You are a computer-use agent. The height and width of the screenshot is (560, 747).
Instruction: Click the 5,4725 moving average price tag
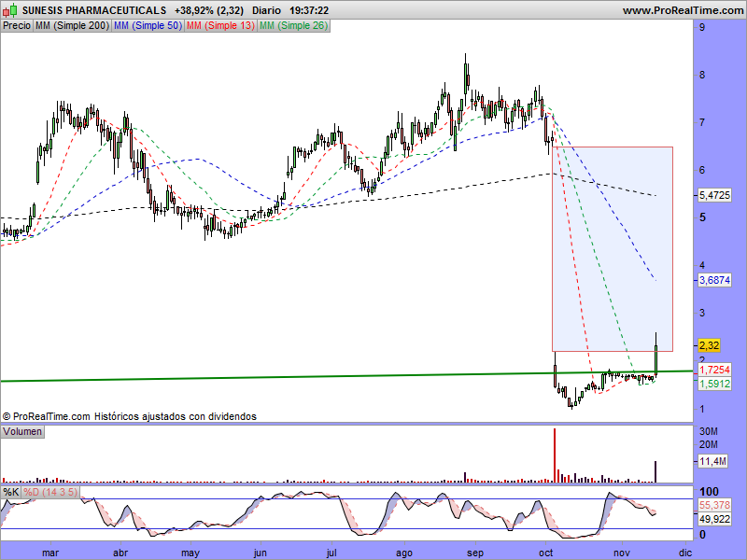coord(714,195)
